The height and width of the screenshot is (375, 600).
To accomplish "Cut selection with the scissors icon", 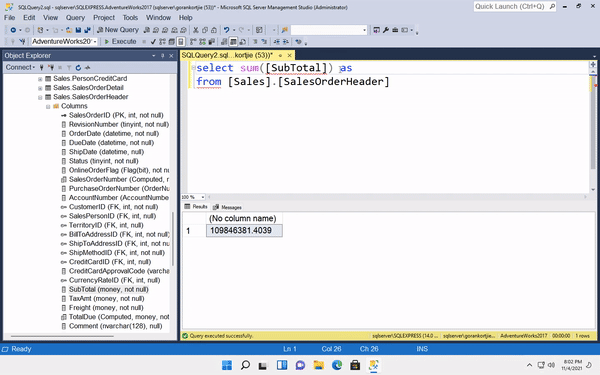I will tap(196, 30).
